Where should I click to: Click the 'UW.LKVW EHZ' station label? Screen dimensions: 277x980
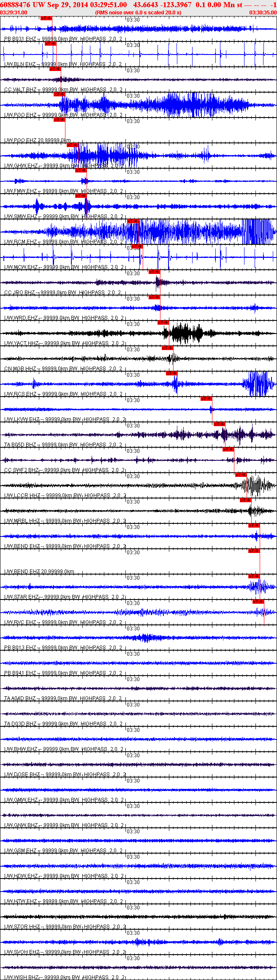tap(22, 419)
